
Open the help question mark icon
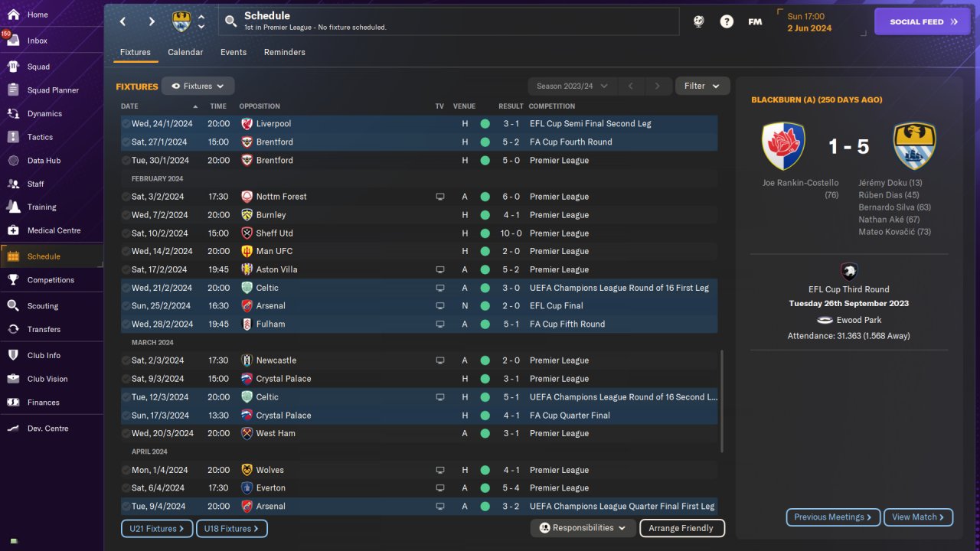[x=727, y=21]
